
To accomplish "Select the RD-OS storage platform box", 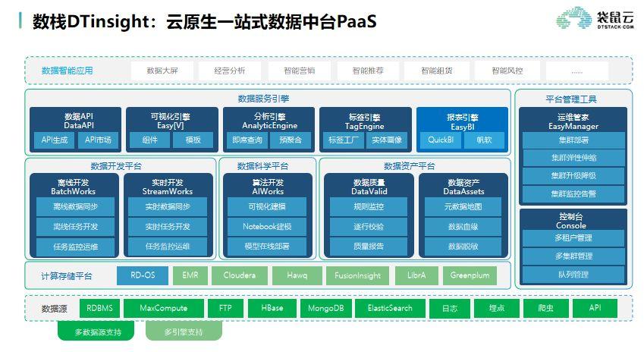I will 143,275.
